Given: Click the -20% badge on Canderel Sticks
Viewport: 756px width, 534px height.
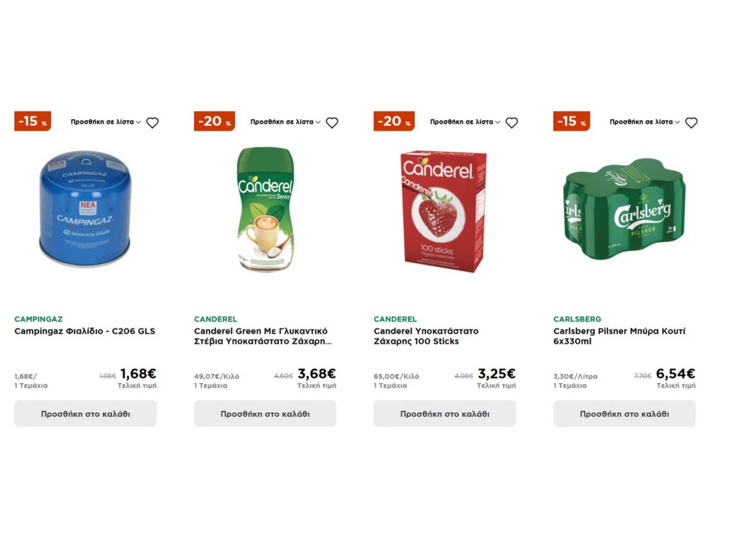Looking at the screenshot, I should tap(394, 121).
